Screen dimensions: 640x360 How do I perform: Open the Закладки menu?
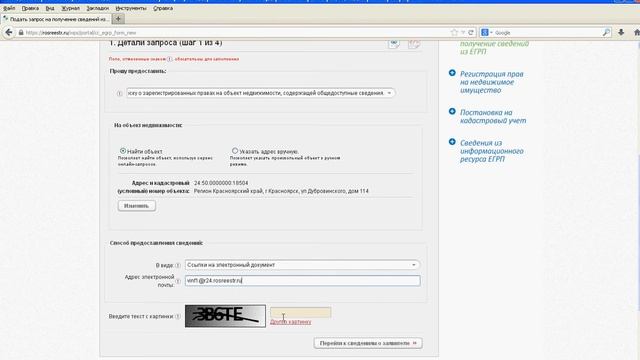98,8
